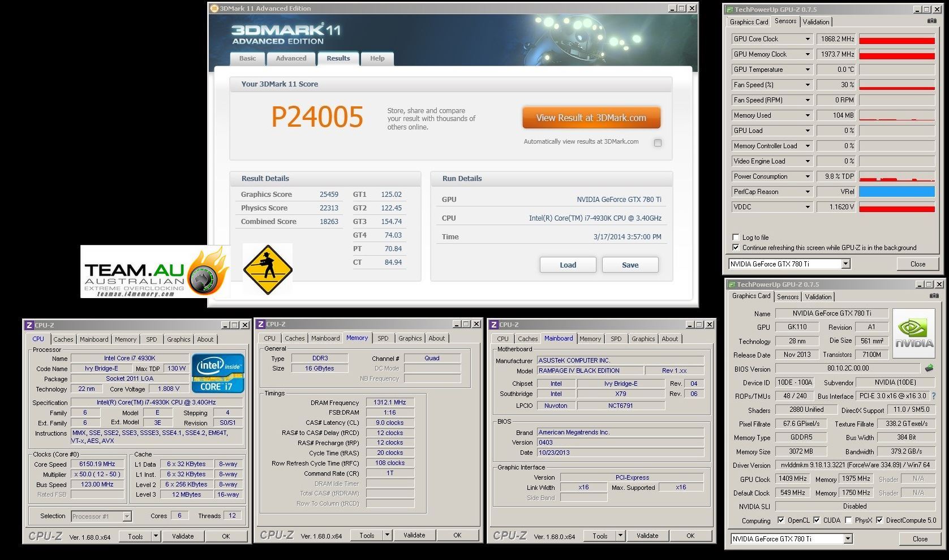This screenshot has height=560, width=949.
Task: Enable Log to file checkbox
Action: tap(736, 237)
